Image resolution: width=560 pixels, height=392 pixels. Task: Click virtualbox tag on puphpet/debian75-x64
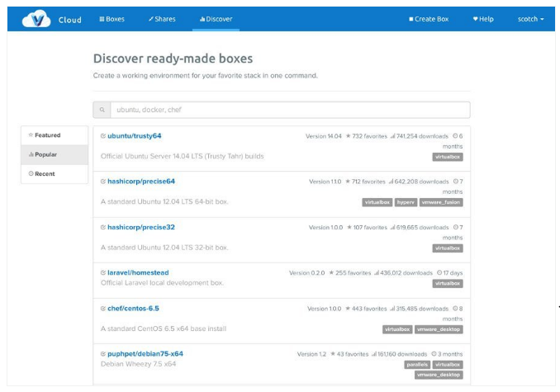pos(448,365)
